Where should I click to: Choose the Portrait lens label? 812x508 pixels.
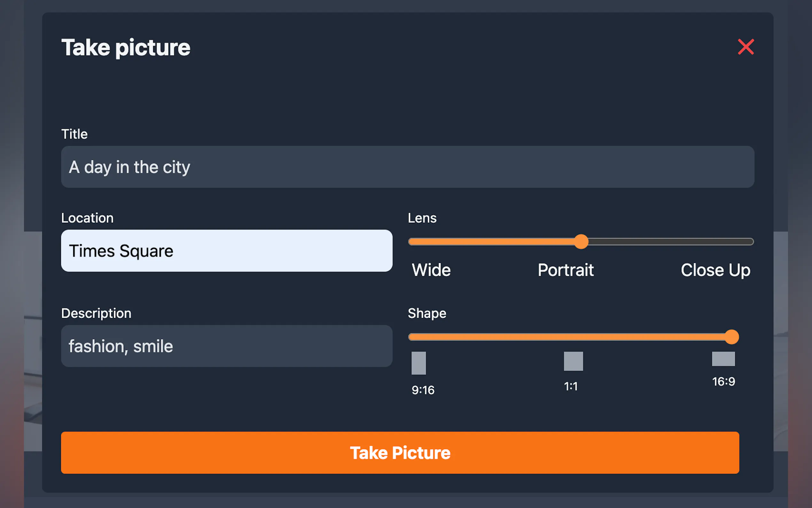[x=566, y=270]
